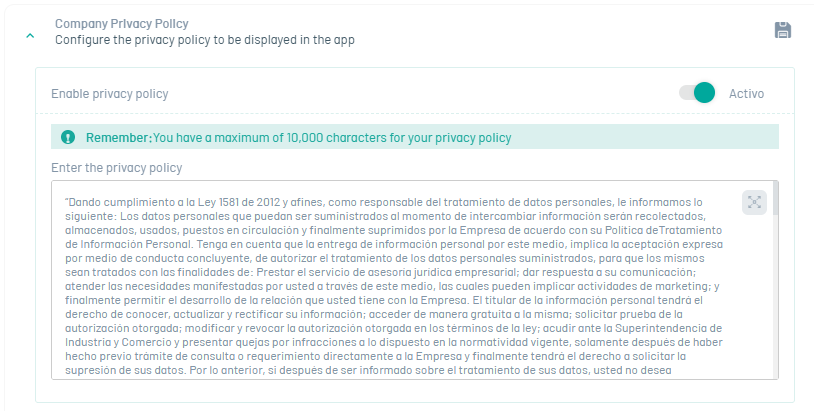Screen dimensions: 814x411
Task: Click the 'Enter the privacy policy' field label
Action: coord(116,167)
